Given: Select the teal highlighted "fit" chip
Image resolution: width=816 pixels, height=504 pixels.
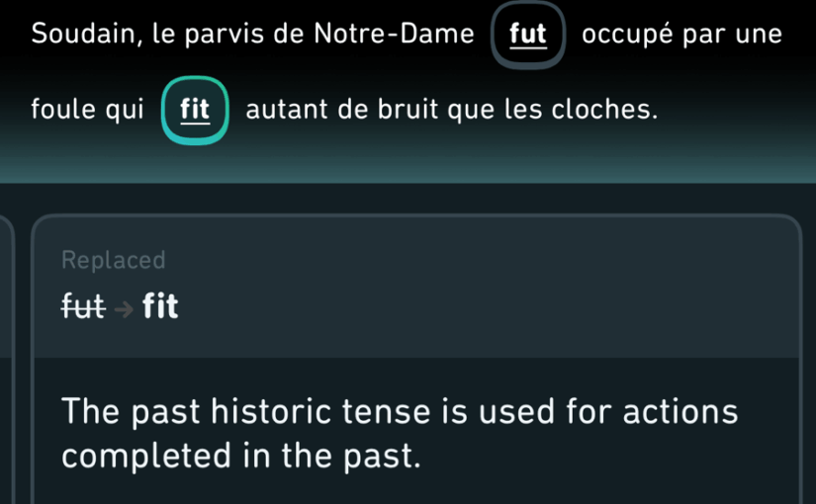Looking at the screenshot, I should tap(195, 110).
